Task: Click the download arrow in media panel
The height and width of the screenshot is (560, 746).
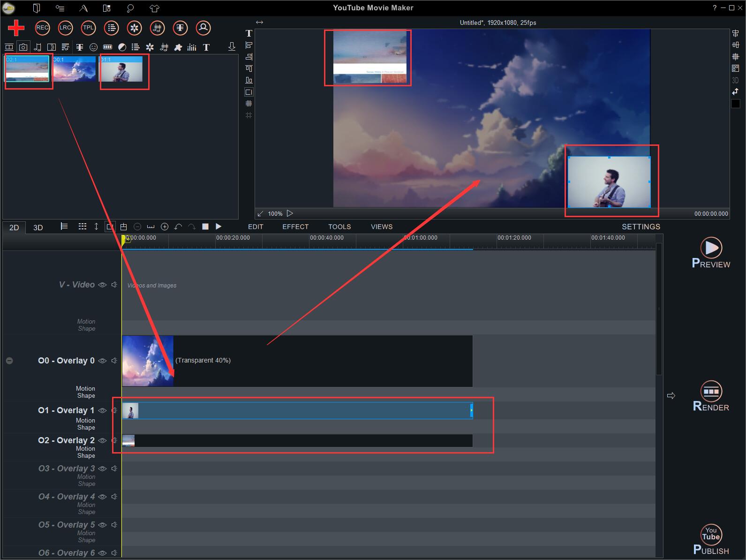Action: pyautogui.click(x=232, y=46)
